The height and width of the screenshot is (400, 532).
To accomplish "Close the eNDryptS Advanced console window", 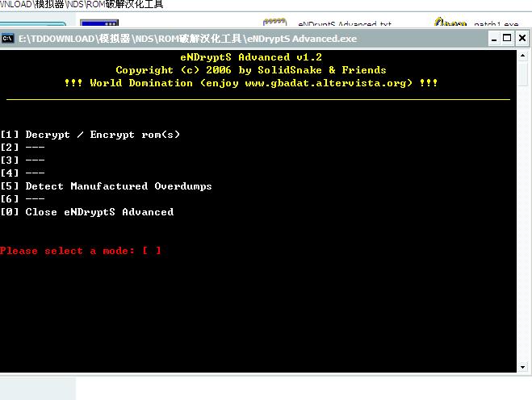I will coord(522,38).
